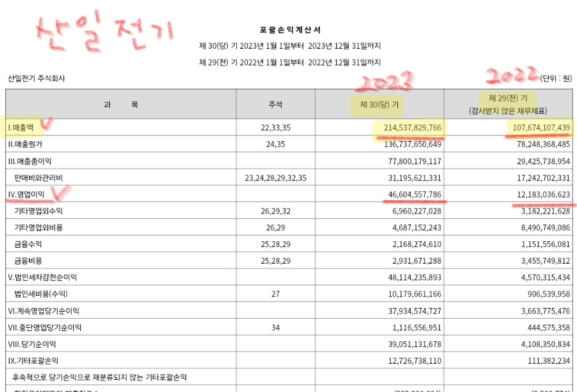The image size is (577, 392).
Task: Click the value 8,490,749,086
Action: 546,228
